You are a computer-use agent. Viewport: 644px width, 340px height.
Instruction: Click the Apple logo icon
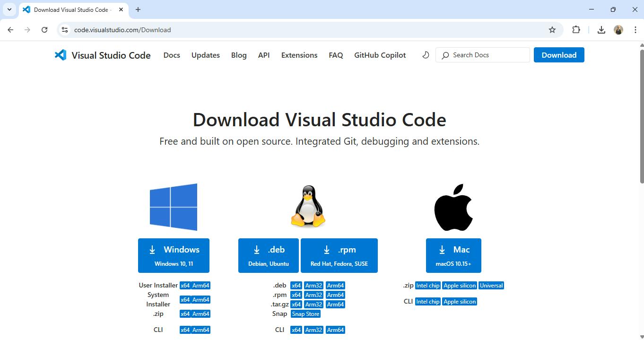[453, 207]
